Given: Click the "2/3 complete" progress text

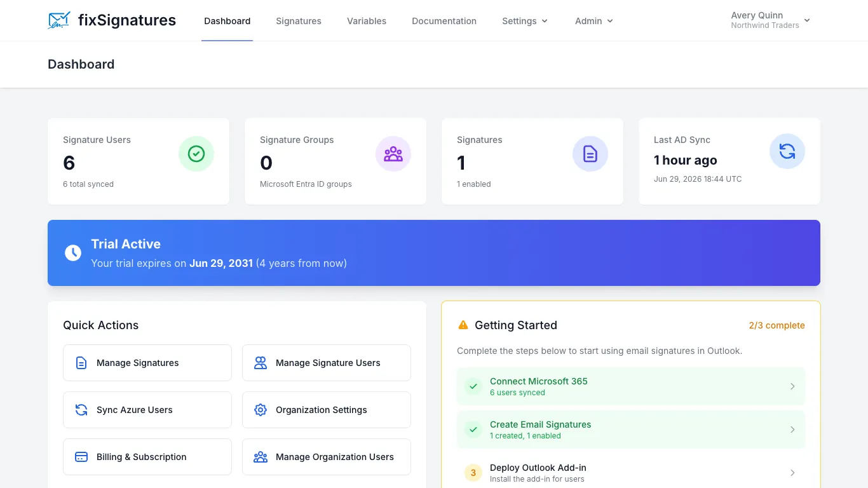Looking at the screenshot, I should (x=776, y=325).
